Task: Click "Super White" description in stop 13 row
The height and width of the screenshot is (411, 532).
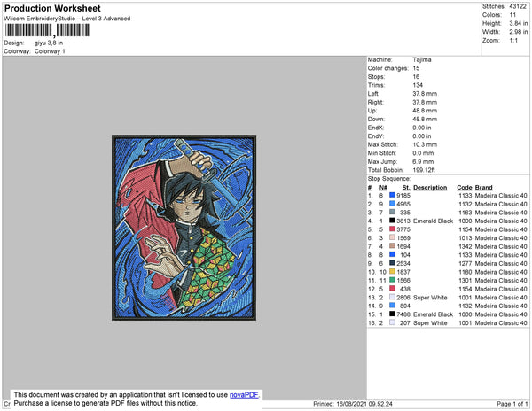Action: (430, 298)
